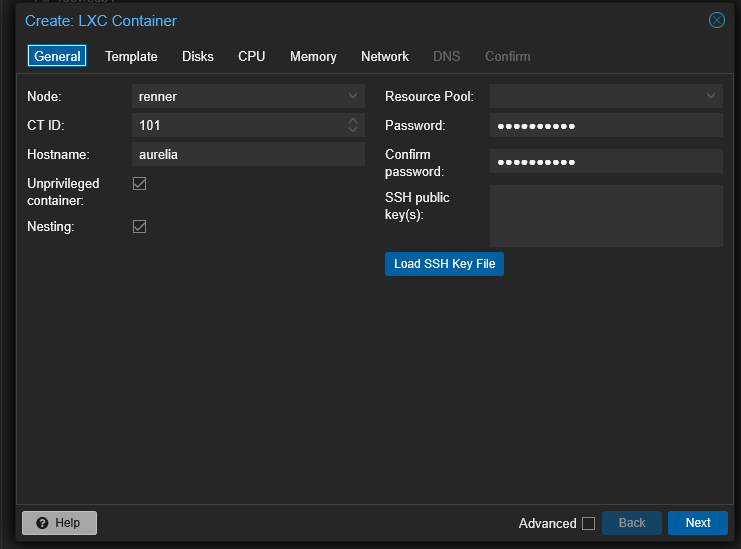The height and width of the screenshot is (549, 741).
Task: Expand the Node dropdown showing renner
Action: (x=353, y=96)
